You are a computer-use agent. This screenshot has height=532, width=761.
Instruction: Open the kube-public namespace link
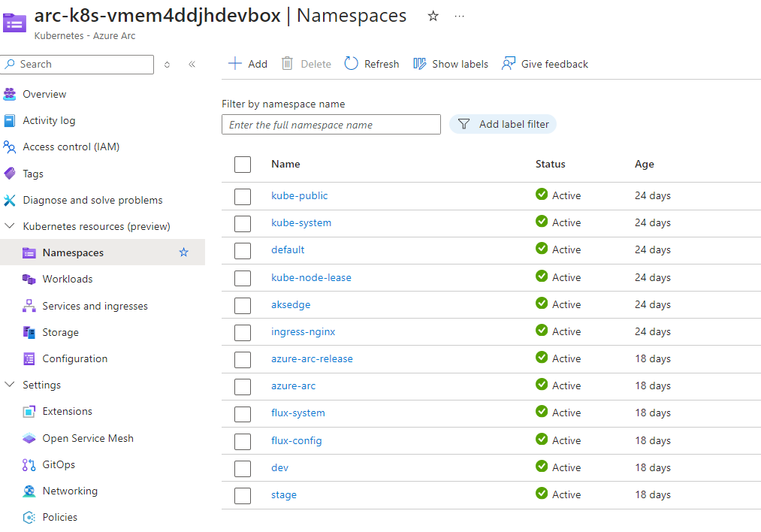299,195
